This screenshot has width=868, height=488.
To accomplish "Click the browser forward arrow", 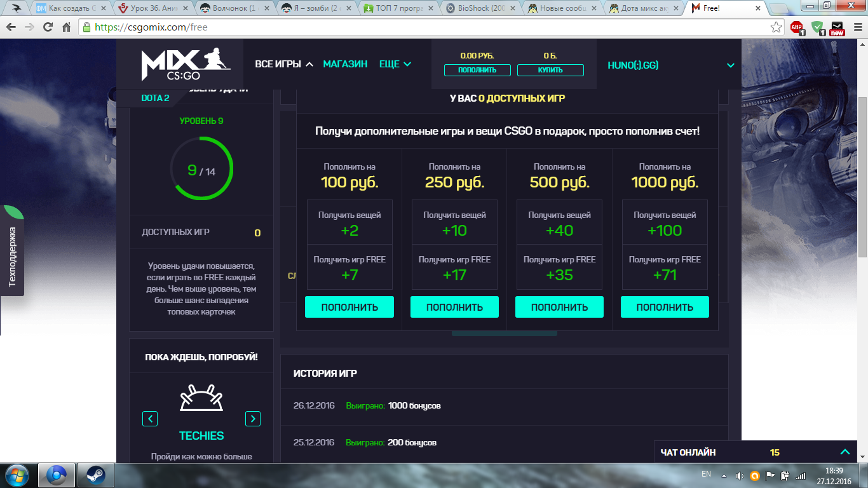I will point(29,27).
